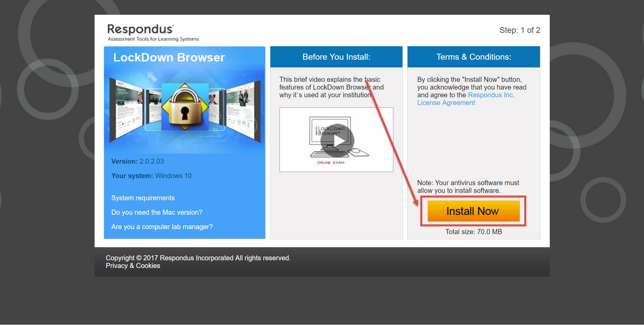Open Privacy & Cookies link

[x=133, y=266]
